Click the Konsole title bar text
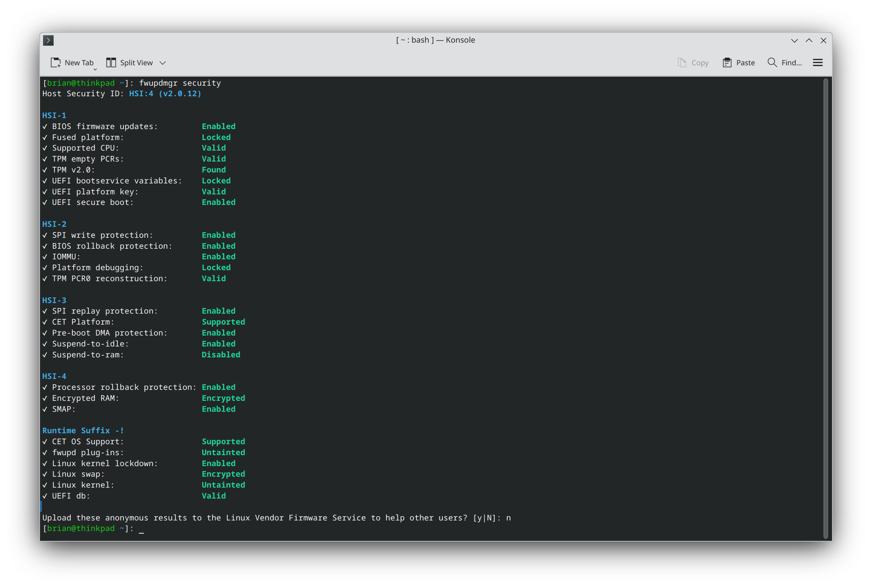872x588 pixels. (x=435, y=40)
